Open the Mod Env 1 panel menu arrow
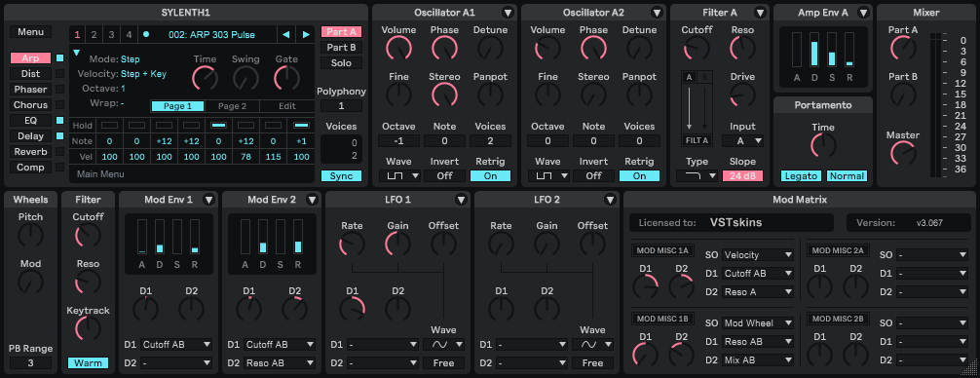 click(x=208, y=200)
